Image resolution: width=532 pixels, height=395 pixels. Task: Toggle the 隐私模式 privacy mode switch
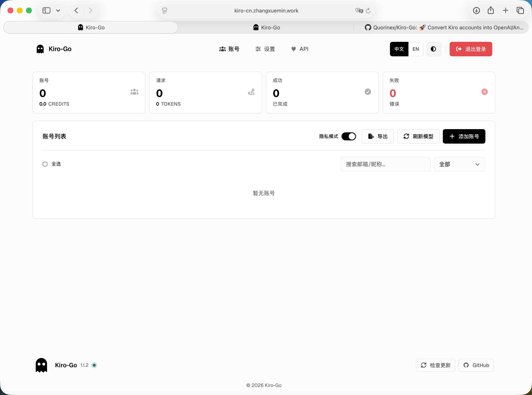click(349, 136)
